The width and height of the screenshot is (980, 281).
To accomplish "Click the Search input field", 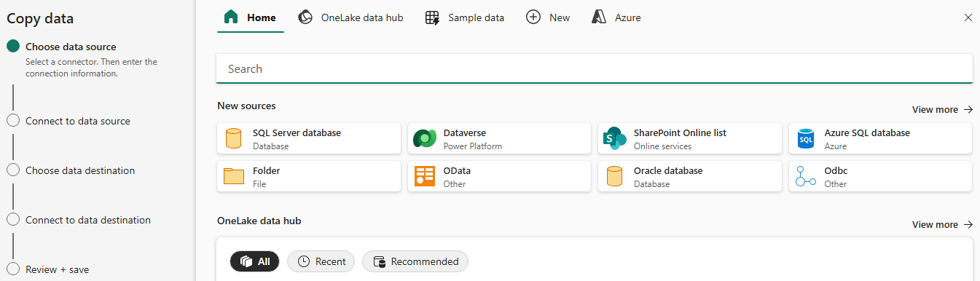I will (x=595, y=68).
